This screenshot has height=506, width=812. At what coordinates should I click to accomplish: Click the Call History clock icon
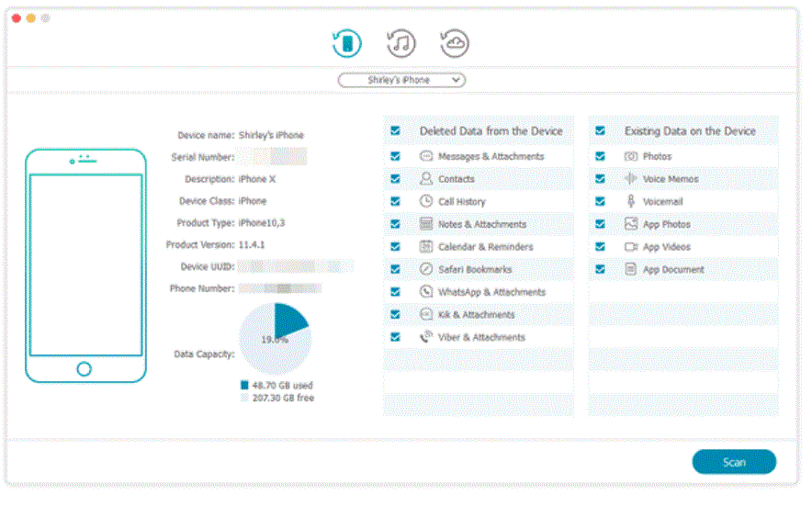pyautogui.click(x=425, y=201)
